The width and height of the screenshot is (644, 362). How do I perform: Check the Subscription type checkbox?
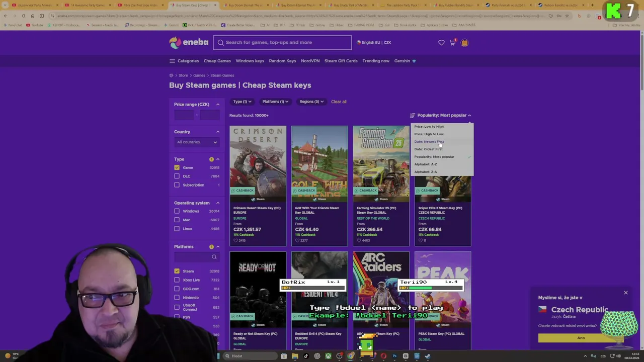[x=177, y=185]
